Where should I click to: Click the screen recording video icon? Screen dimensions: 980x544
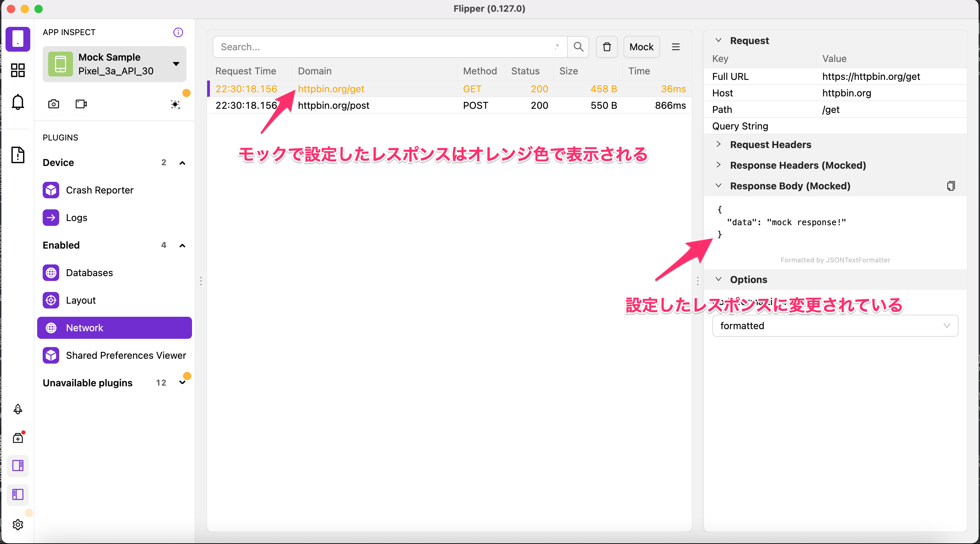click(x=81, y=104)
